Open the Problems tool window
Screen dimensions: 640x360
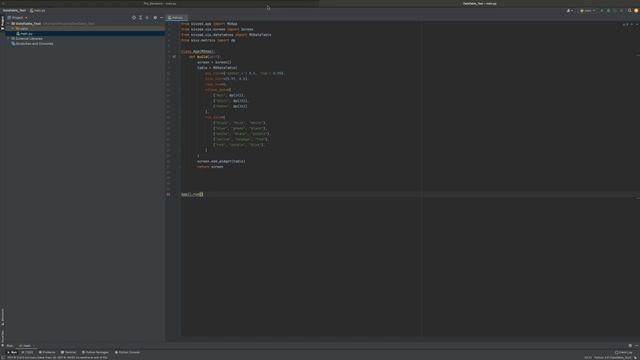pos(47,352)
